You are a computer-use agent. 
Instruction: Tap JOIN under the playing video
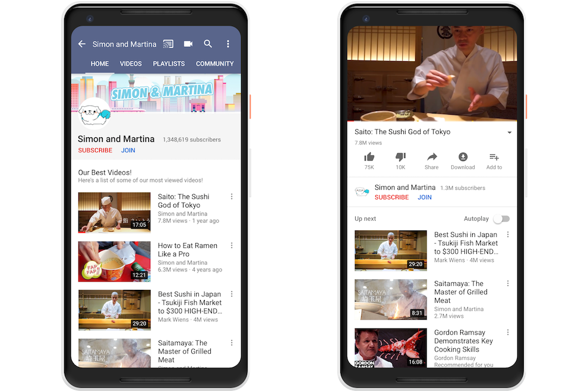tap(425, 197)
